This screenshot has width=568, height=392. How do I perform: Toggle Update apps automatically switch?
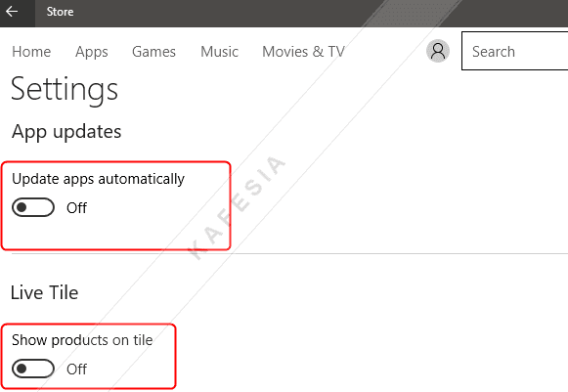(x=33, y=207)
